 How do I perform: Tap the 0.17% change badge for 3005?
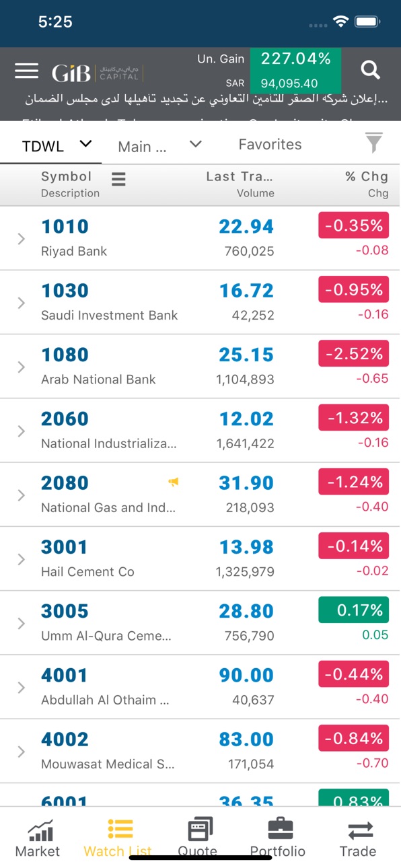(x=353, y=610)
